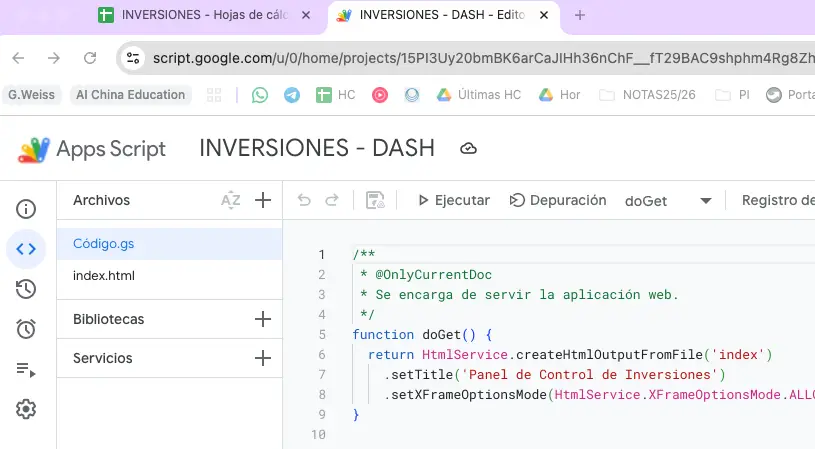Open the HC spreadsheet bookmark
Image resolution: width=815 pixels, height=449 pixels.
336,95
